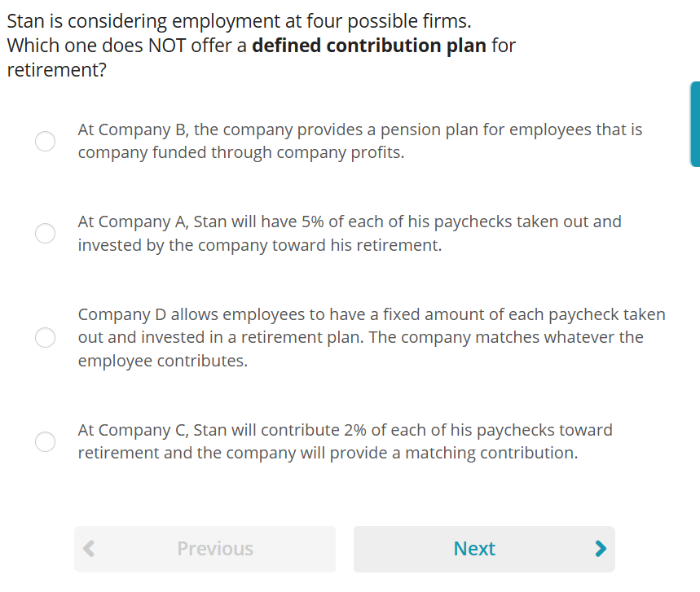The height and width of the screenshot is (592, 700).
Task: Advance to the next question with Next
Action: [484, 548]
